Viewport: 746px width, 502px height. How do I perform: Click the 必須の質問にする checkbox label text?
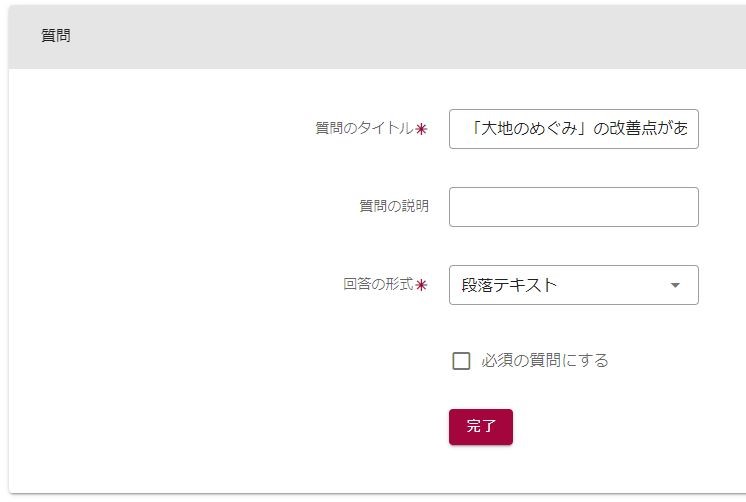[x=545, y=361]
